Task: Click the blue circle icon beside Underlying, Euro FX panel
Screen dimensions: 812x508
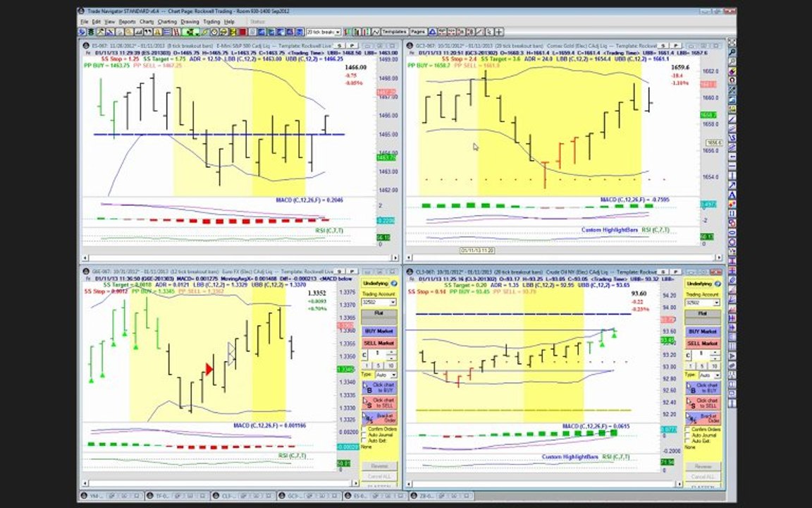Action: (394, 284)
